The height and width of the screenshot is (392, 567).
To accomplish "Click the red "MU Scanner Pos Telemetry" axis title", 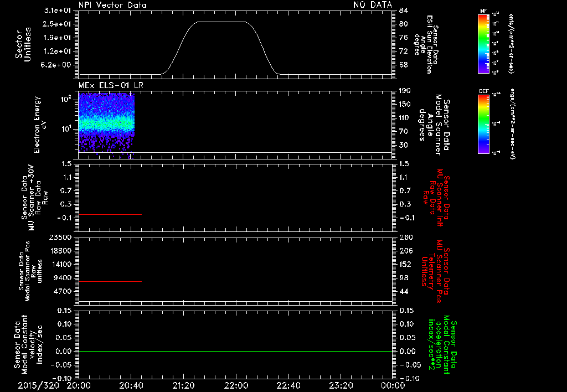I will (435, 271).
